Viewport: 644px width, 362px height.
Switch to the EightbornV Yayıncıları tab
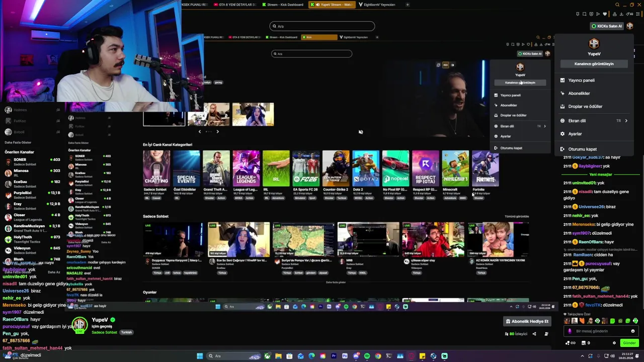tap(376, 5)
